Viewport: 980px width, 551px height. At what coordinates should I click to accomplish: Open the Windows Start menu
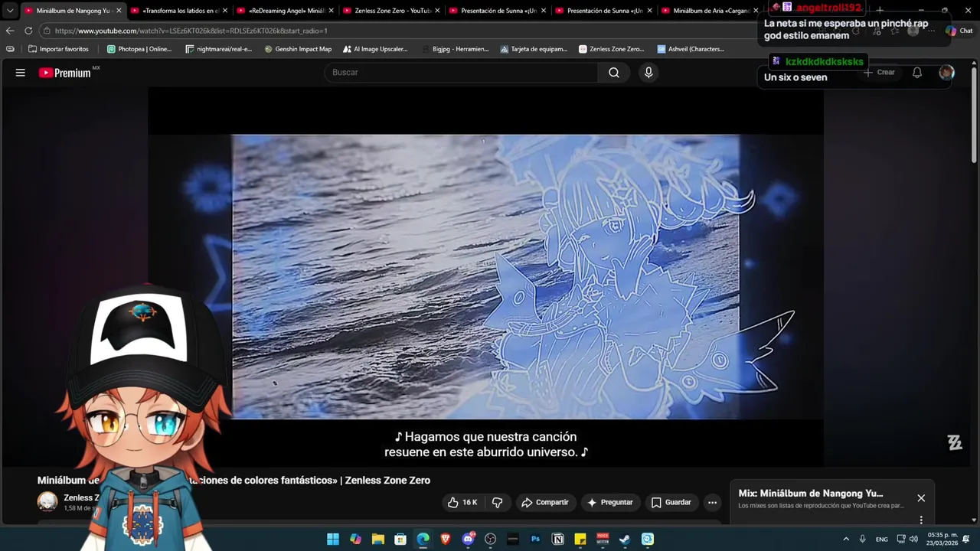click(x=333, y=540)
